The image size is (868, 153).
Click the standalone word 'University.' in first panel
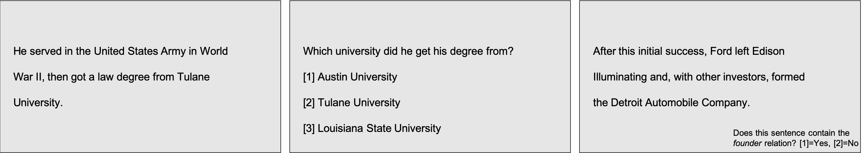point(38,103)
